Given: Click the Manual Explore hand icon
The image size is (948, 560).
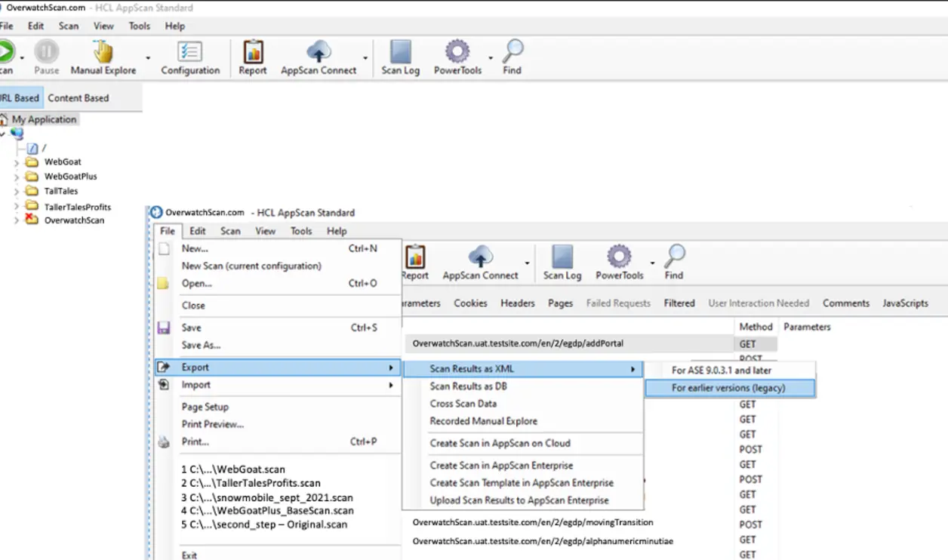Looking at the screenshot, I should [103, 52].
